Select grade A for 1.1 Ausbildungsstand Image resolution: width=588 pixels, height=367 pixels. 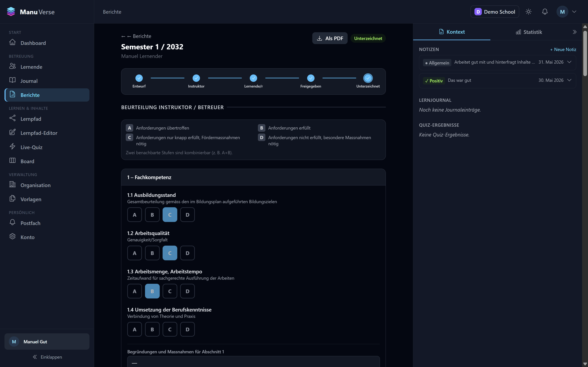135,215
